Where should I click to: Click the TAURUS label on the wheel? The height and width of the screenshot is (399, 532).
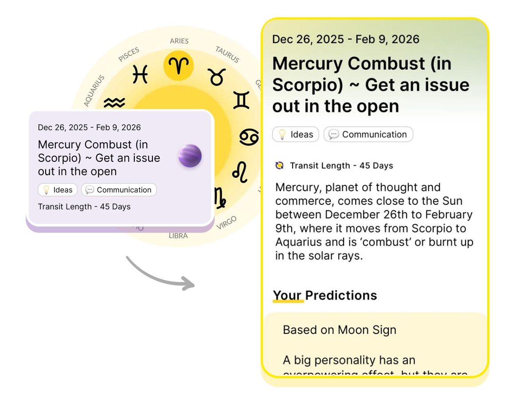(x=227, y=54)
